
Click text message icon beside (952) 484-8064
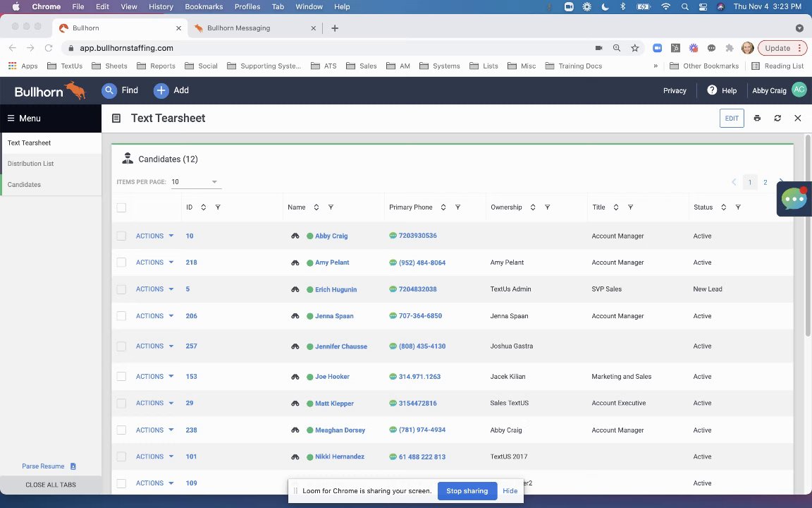393,262
